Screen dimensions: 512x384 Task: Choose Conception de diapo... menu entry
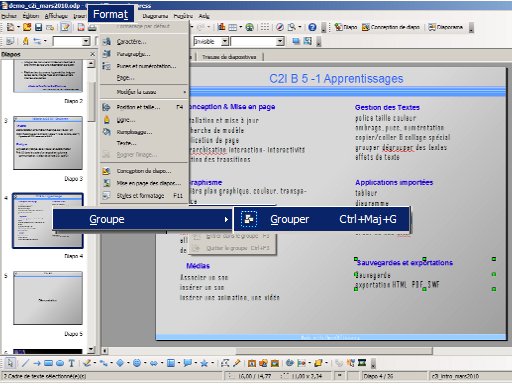point(144,171)
